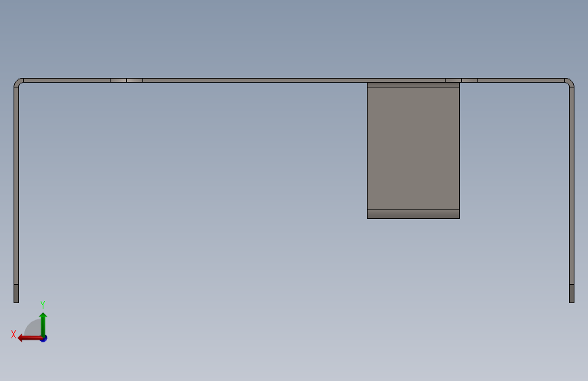The height and width of the screenshot is (381, 588).
Task: Click the red X axis arrow of the triad
Action: [30, 338]
